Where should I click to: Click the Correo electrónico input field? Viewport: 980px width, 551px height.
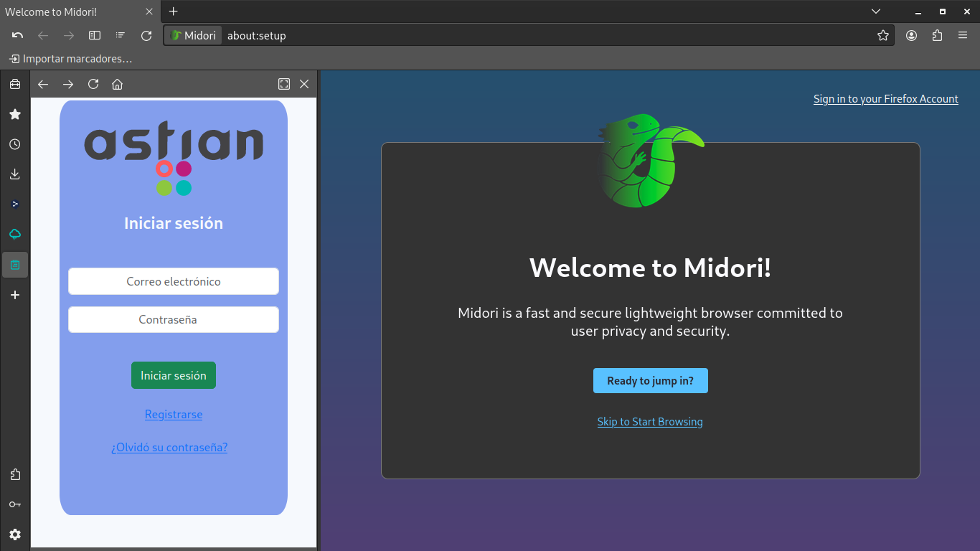click(174, 281)
